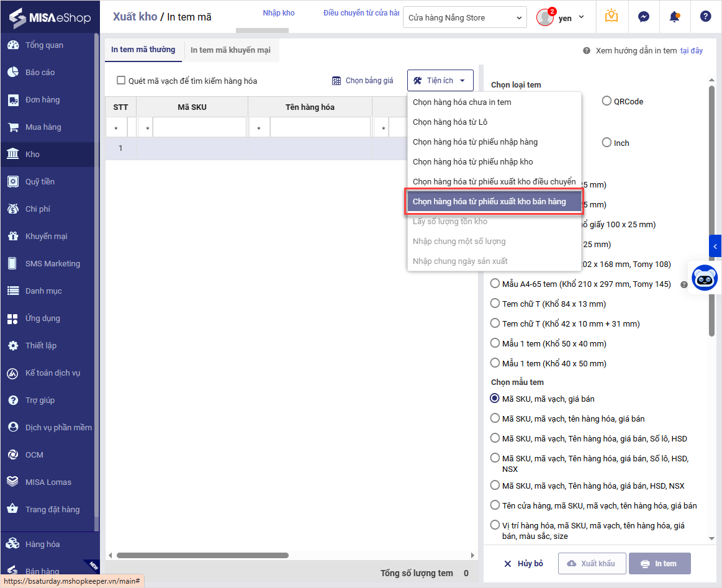The height and width of the screenshot is (588, 722).
Task: Click the Xuất khẩu export button
Action: (592, 564)
